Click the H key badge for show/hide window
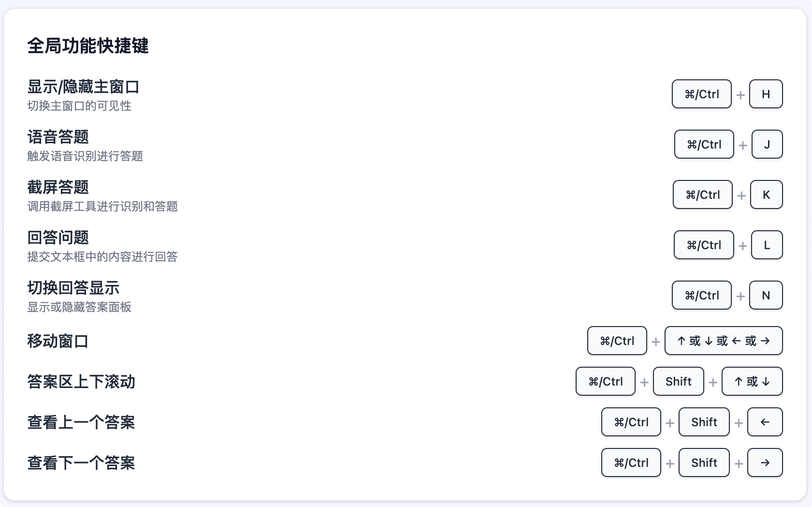The height and width of the screenshot is (507, 812). pyautogui.click(x=766, y=94)
